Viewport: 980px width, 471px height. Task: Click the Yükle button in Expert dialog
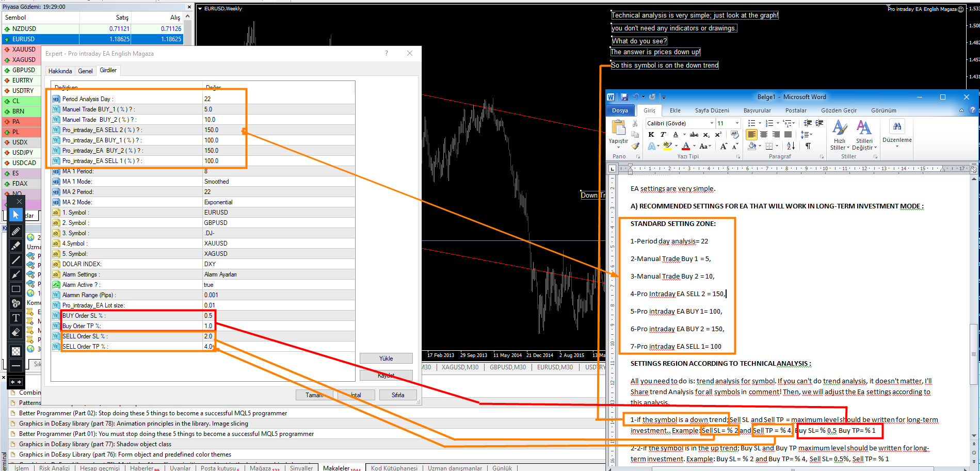coord(386,359)
